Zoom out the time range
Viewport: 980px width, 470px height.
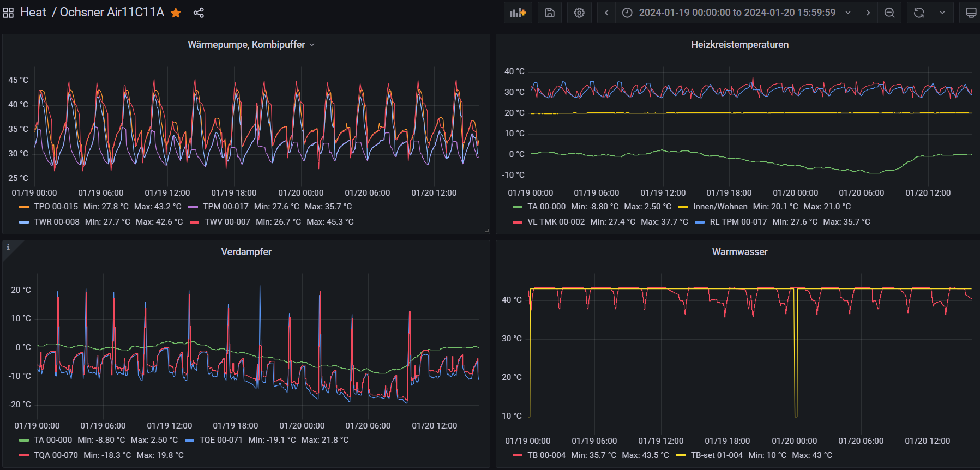tap(889, 13)
